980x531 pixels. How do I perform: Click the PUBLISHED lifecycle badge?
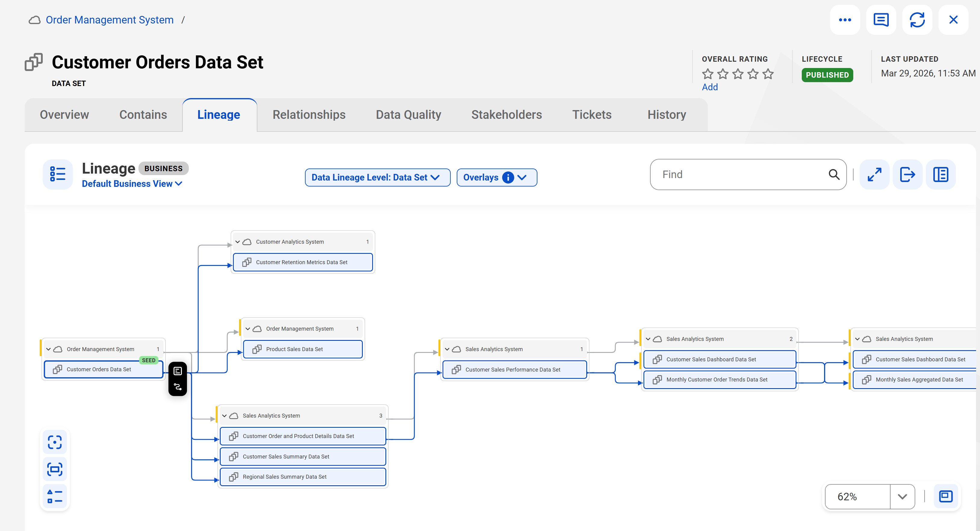[x=827, y=75]
